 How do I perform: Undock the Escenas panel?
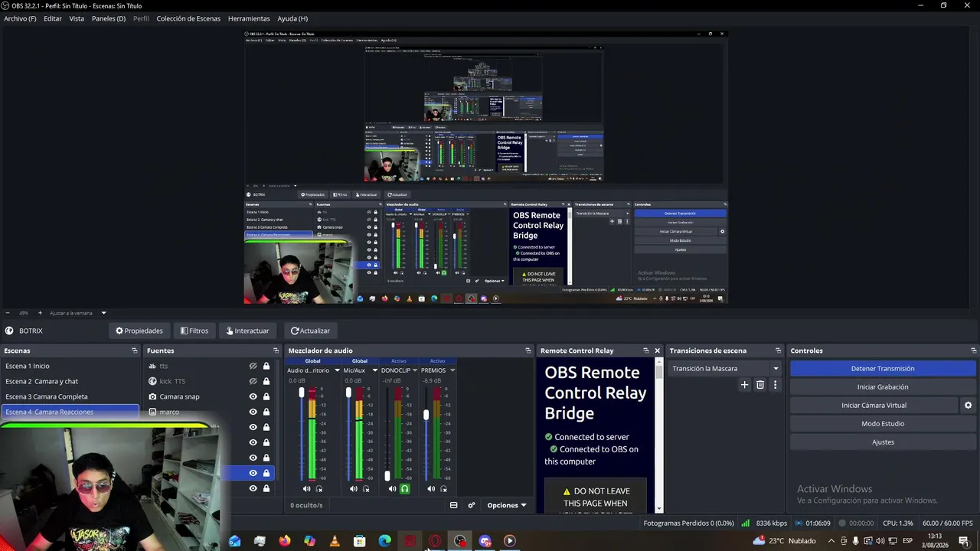coord(135,350)
